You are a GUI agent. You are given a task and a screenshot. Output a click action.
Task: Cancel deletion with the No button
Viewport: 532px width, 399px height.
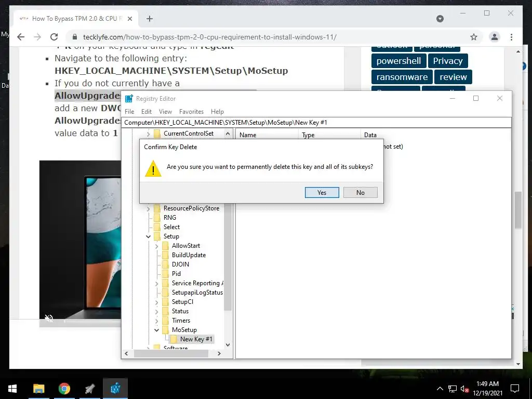click(361, 192)
